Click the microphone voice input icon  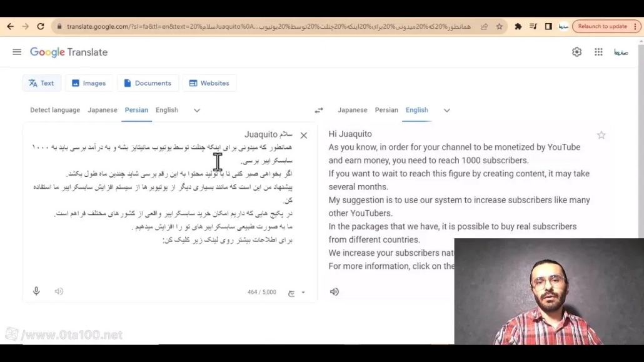(36, 291)
